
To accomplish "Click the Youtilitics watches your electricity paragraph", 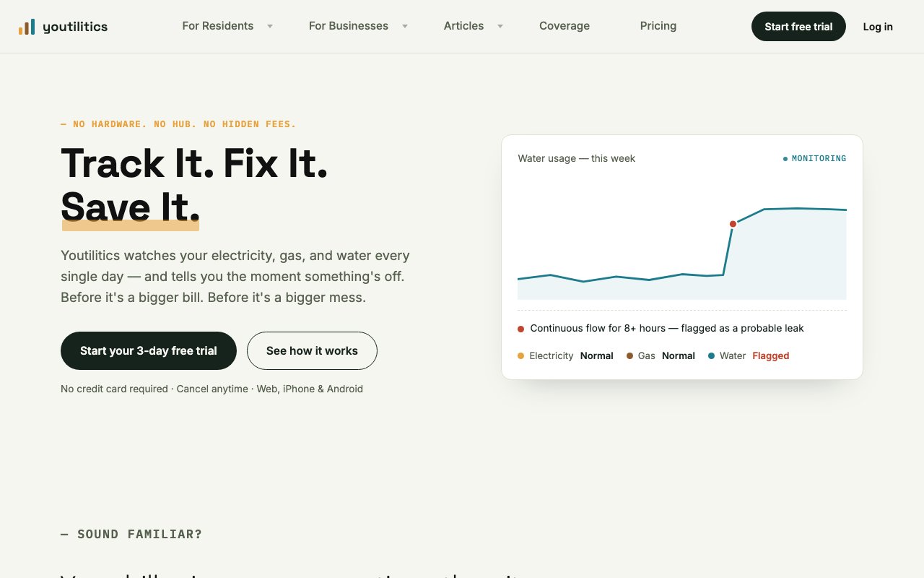I will 235,276.
